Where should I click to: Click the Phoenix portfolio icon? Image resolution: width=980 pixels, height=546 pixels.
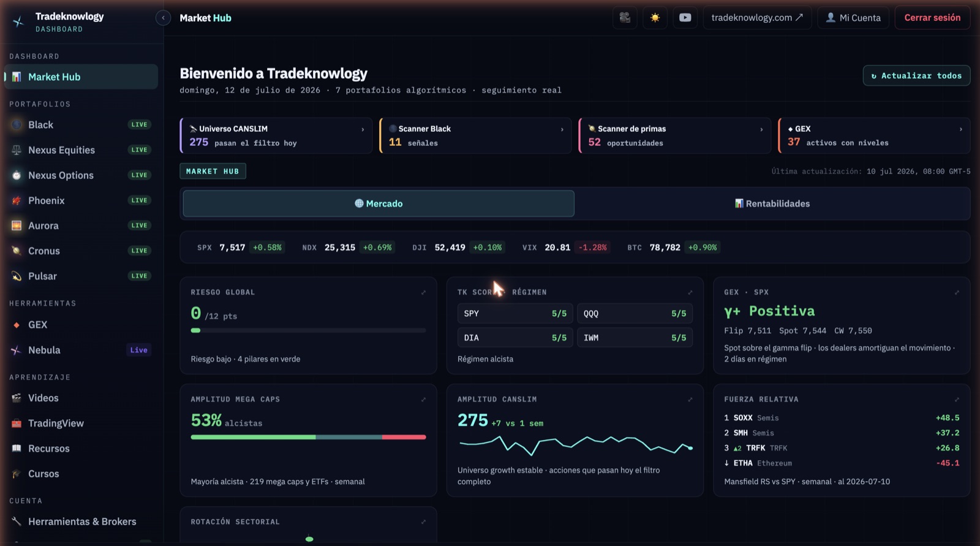17,200
